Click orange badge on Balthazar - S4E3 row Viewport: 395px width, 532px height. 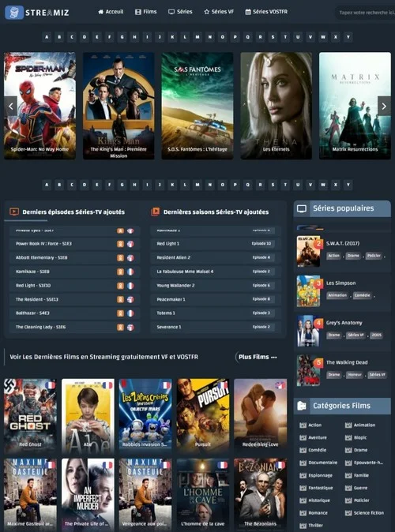click(x=120, y=313)
